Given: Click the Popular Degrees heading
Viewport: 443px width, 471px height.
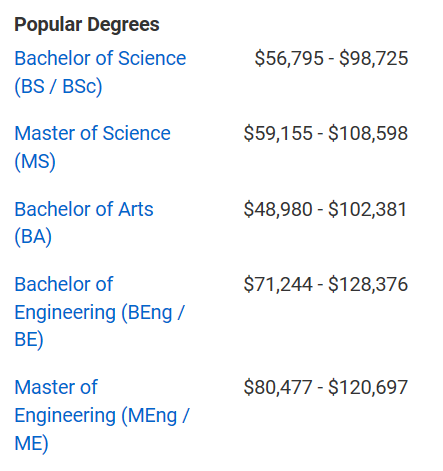Looking at the screenshot, I should (87, 25).
